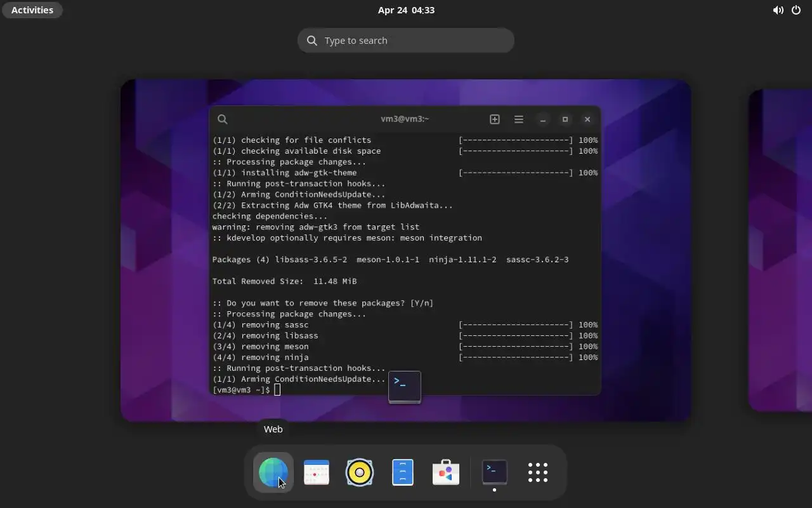Image resolution: width=812 pixels, height=508 pixels.
Task: Close the vm3@vm3 terminal window
Action: [587, 119]
